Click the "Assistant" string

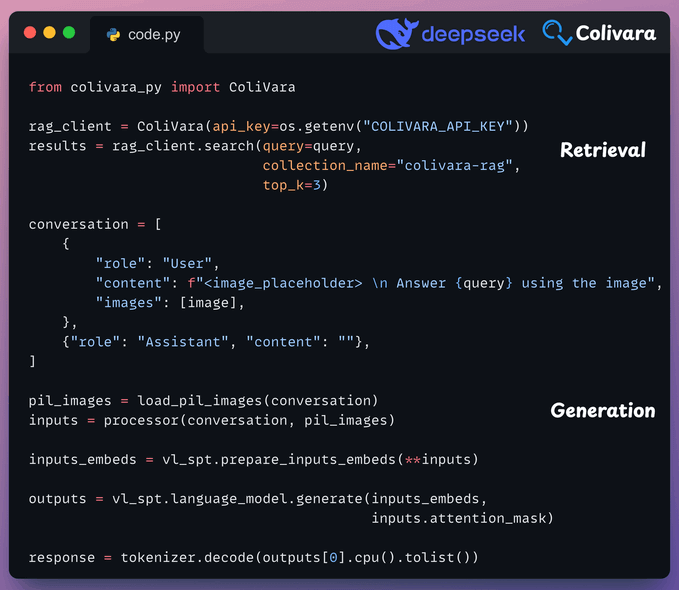[x=183, y=342]
